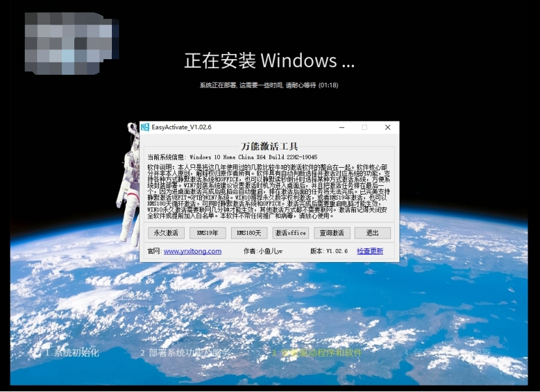Open the www.yrxitong.com website link
Screen dimensions: 540x392
[193, 251]
